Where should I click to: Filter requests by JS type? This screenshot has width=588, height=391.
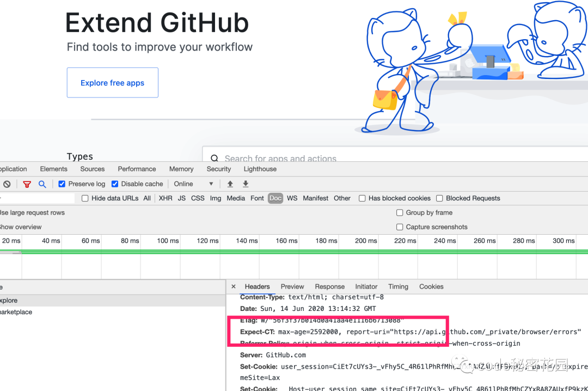pos(181,198)
